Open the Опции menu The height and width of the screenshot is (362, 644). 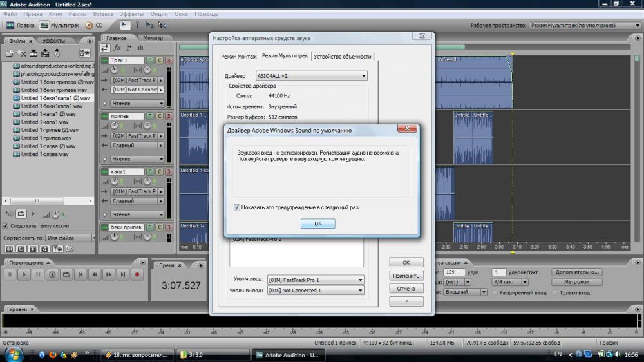(x=158, y=14)
